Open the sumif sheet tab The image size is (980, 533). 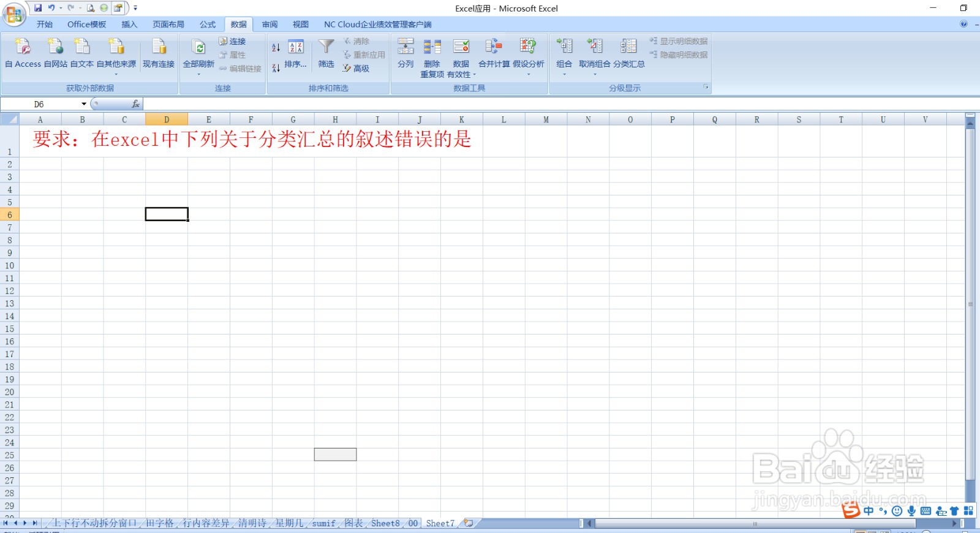323,523
